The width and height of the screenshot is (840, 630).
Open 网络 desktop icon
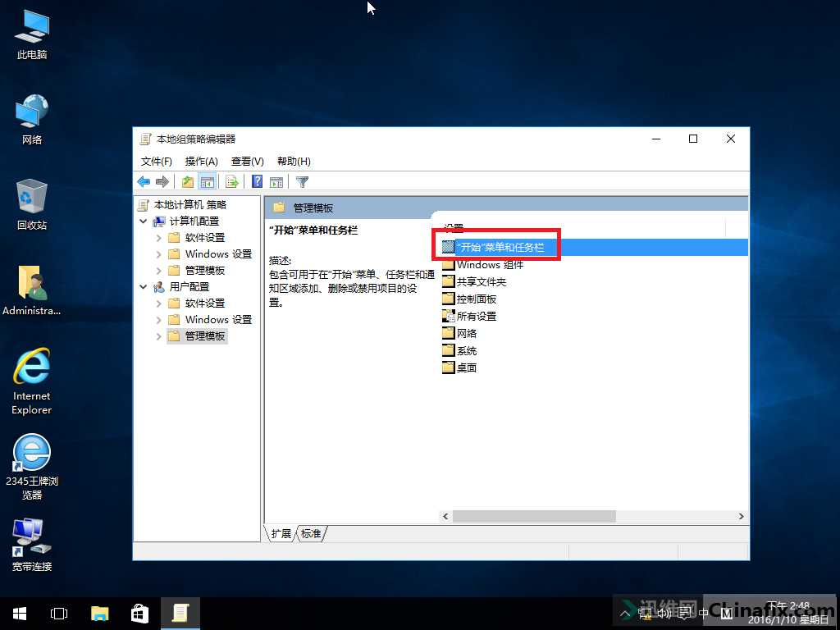[32, 120]
